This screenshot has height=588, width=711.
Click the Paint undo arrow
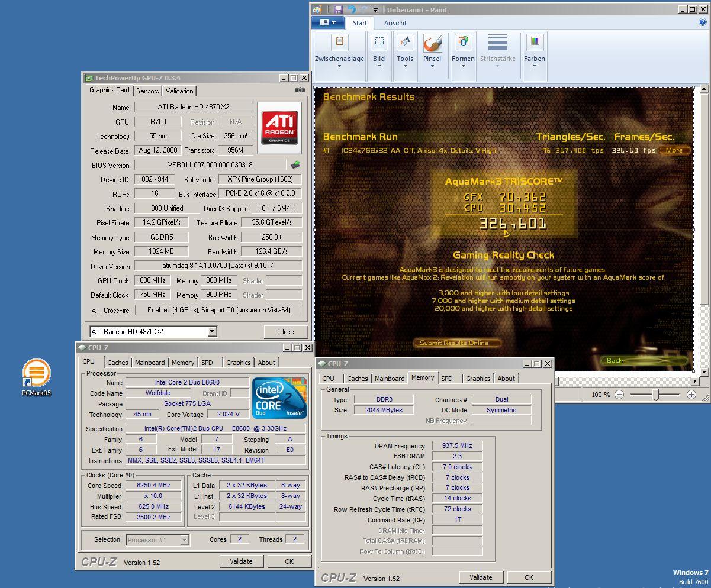click(352, 9)
